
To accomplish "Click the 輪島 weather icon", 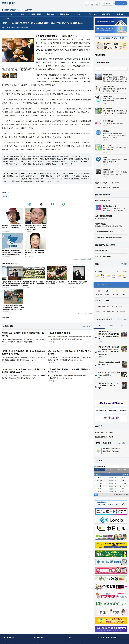I will [x=108, y=276].
